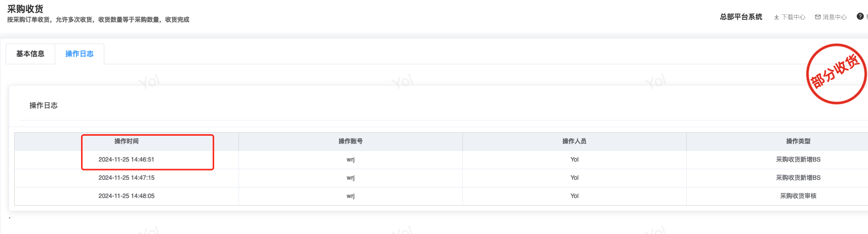This screenshot has height=234, width=868.
Task: Click the 操作日志 section heading
Action: click(44, 105)
